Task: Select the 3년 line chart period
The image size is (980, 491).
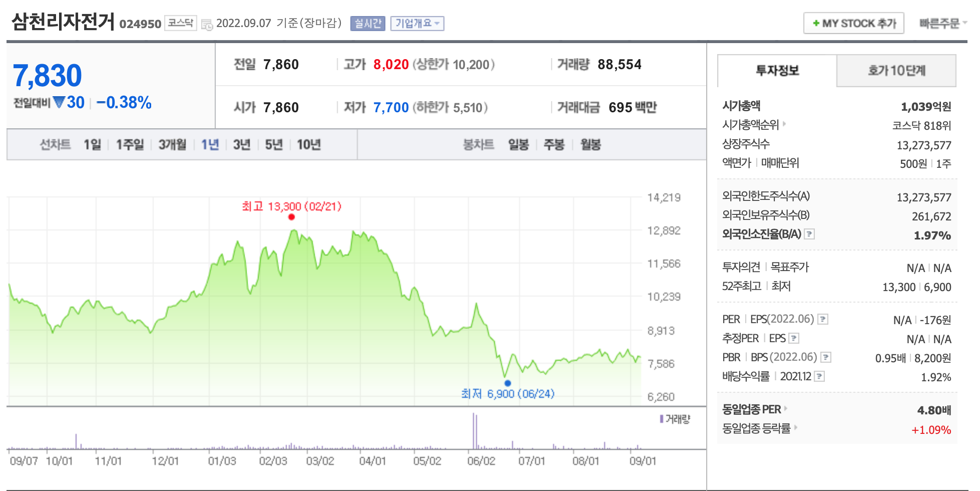Action: tap(242, 145)
